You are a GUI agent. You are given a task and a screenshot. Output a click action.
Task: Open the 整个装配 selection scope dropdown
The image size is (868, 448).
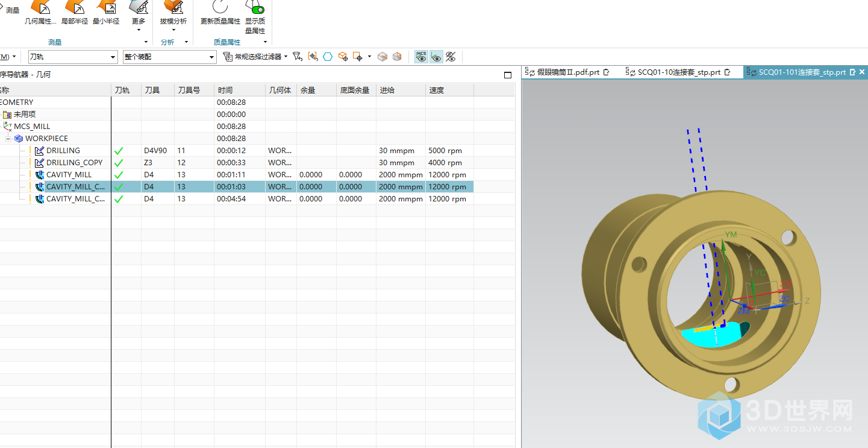(x=169, y=57)
